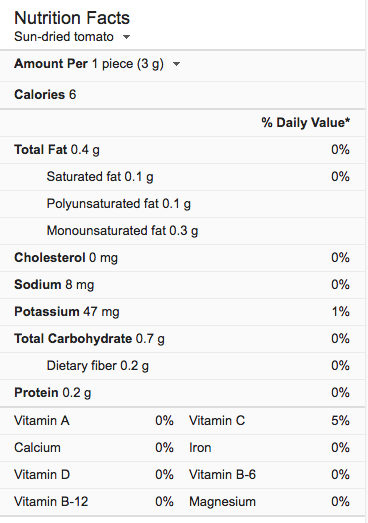This screenshot has height=523, width=368.
Task: Click the Polyunsaturated fat 0.1 g entry
Action: pos(118,204)
